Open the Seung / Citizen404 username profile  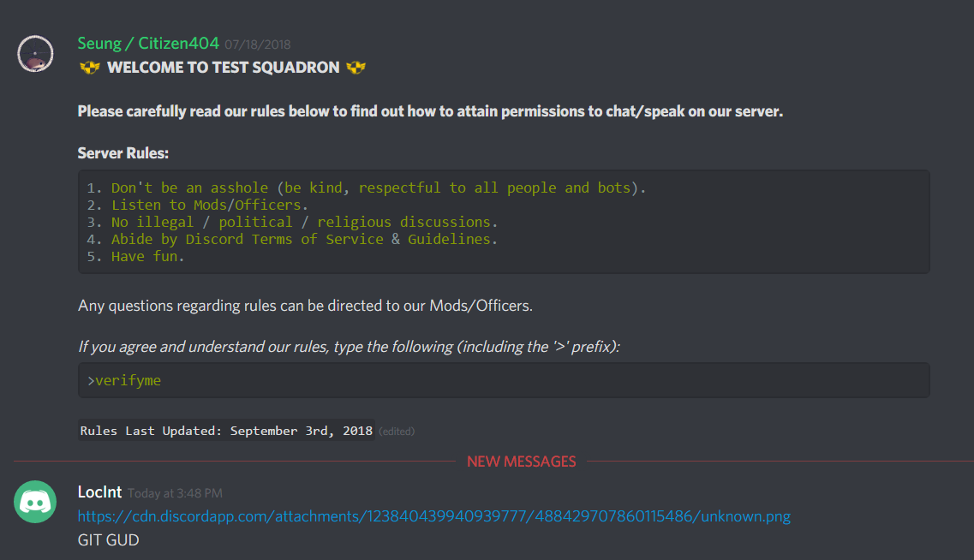click(148, 43)
